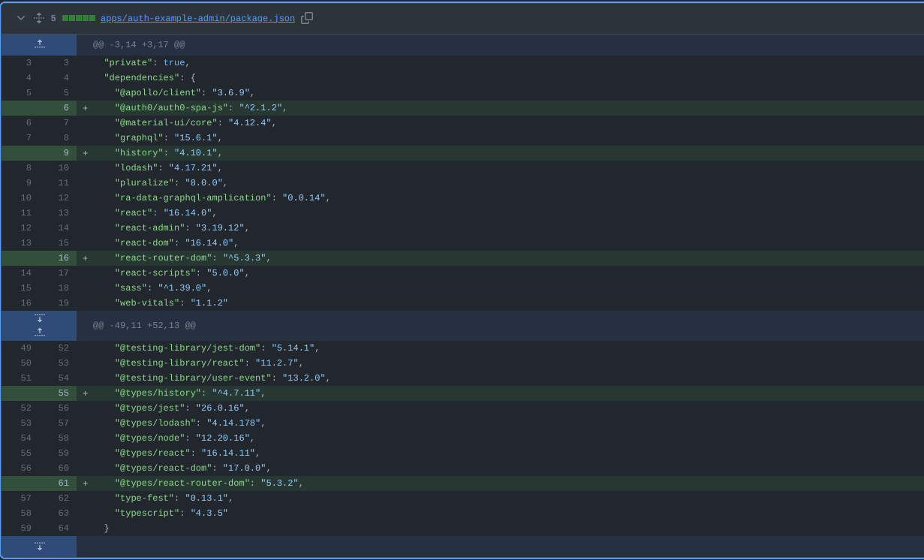
Task: Open the apps/auth-example-admin/package.json file link
Action: pos(197,18)
